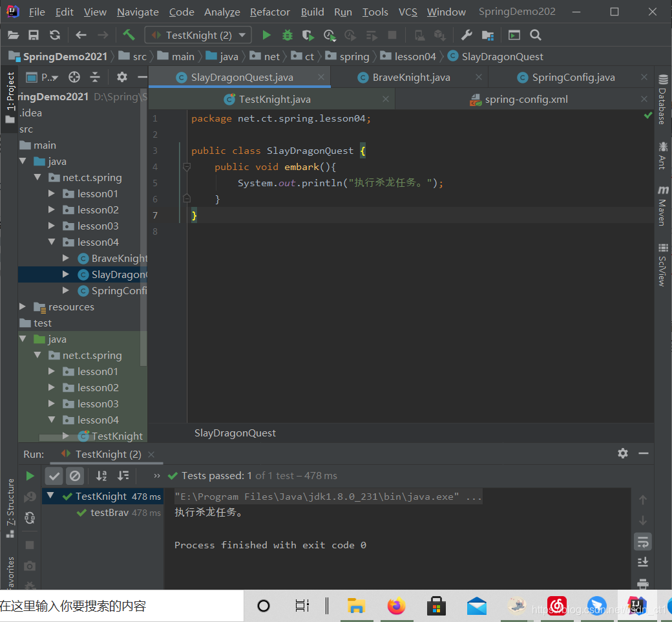Navigate back with the left arrow icon
The height and width of the screenshot is (622, 672).
[x=81, y=35]
